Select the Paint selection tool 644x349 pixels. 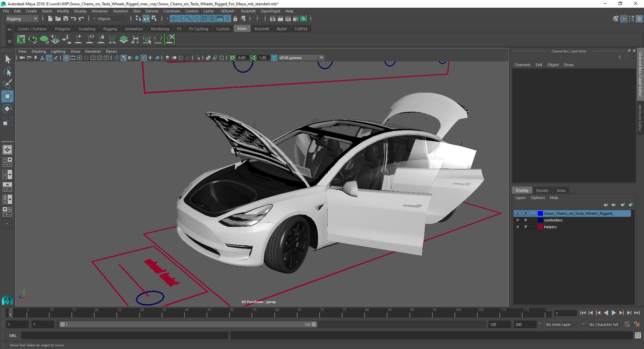7,84
